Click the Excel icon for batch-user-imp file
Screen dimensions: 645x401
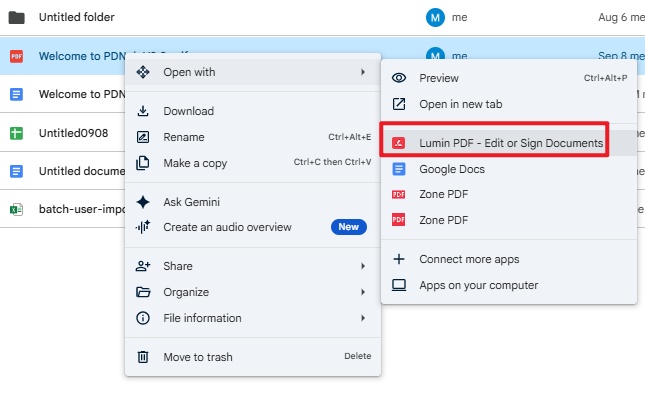pyautogui.click(x=16, y=209)
